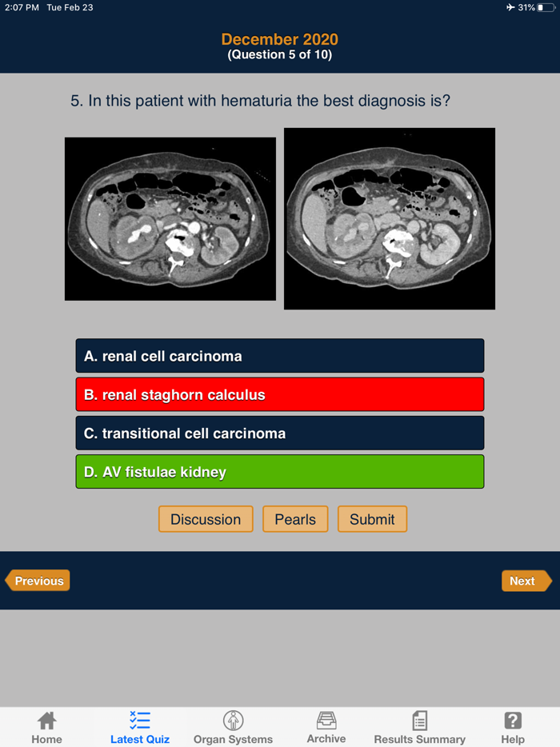Select answer D AV fistulae kidney
560x747 pixels.
point(280,472)
